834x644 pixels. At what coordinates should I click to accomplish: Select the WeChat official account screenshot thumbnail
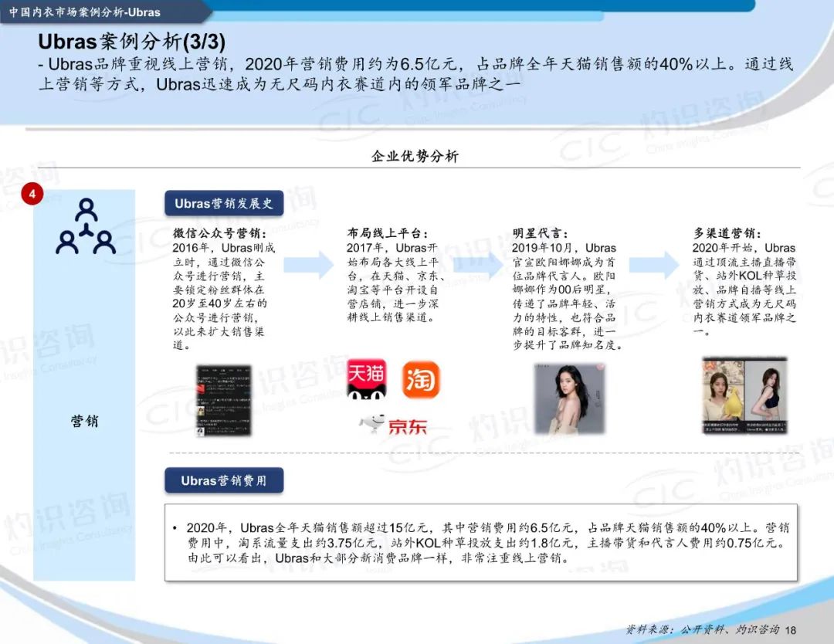click(223, 401)
